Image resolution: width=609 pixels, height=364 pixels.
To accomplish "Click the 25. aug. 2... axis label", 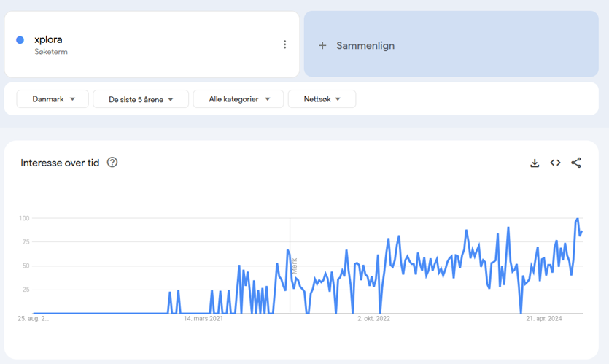I will coord(33,319).
